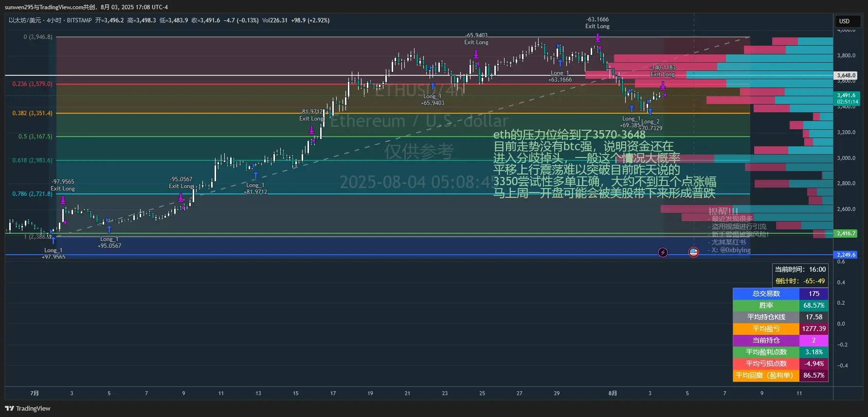This screenshot has width=868, height=417.
Task: Click the Long_1 +65.9403 entry label
Action: point(433,100)
